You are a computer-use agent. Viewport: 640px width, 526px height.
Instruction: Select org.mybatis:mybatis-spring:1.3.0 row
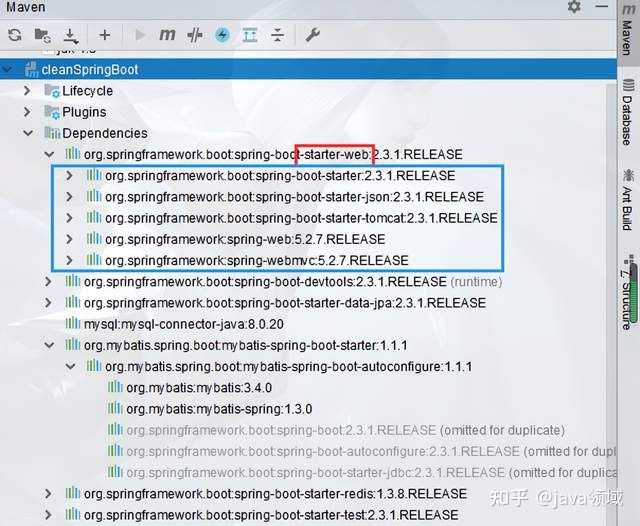(210, 409)
